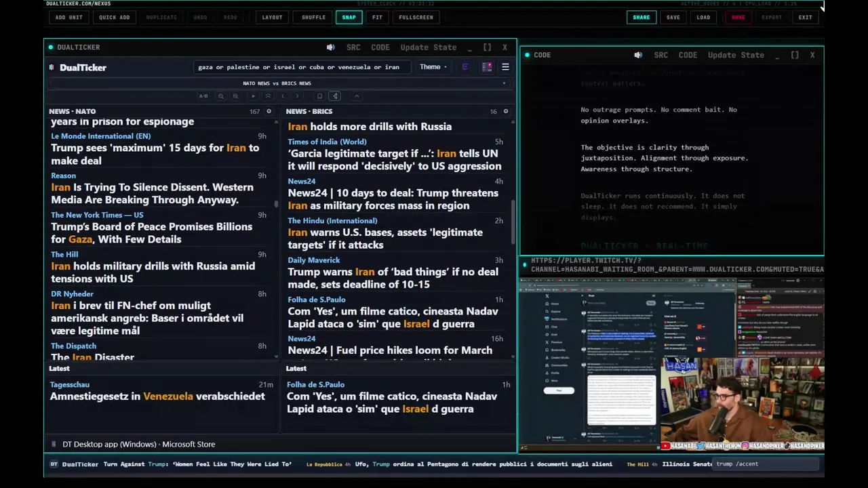The image size is (868, 488).
Task: Open Tagesschau Amnestiegesetz in Venezuela headline
Action: (157, 396)
